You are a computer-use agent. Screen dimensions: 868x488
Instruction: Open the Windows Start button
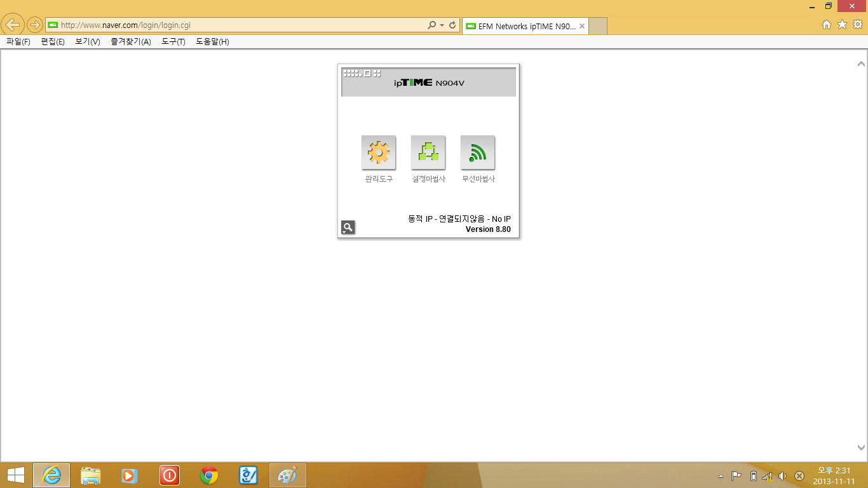[x=16, y=475]
